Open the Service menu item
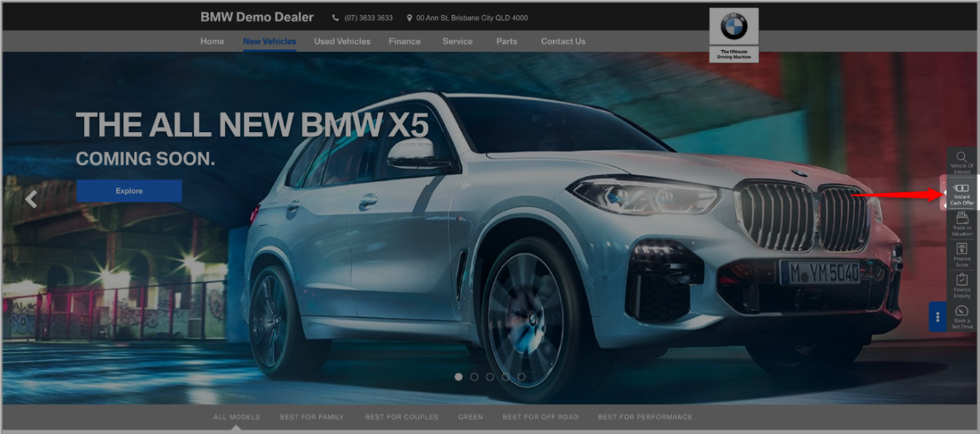 click(458, 41)
